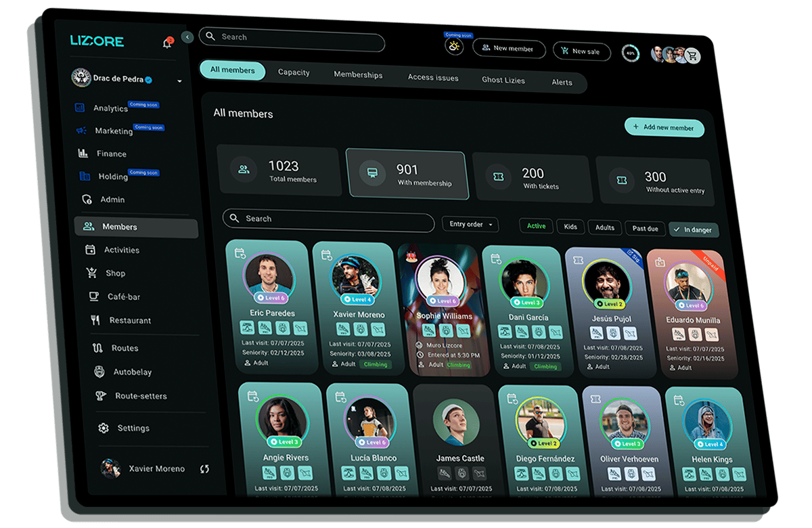Viewport: 812px width, 528px height.
Task: Open Sophie Williams member card
Action: point(443,309)
